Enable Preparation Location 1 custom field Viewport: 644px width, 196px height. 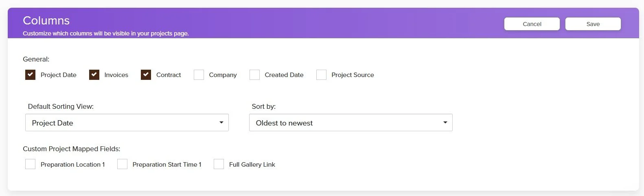click(x=30, y=164)
